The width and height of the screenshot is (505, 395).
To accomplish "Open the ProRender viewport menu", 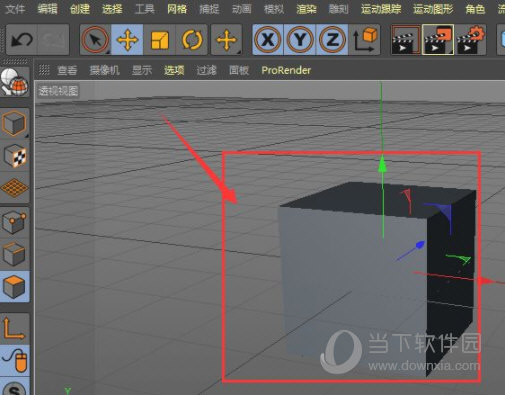I will (286, 70).
